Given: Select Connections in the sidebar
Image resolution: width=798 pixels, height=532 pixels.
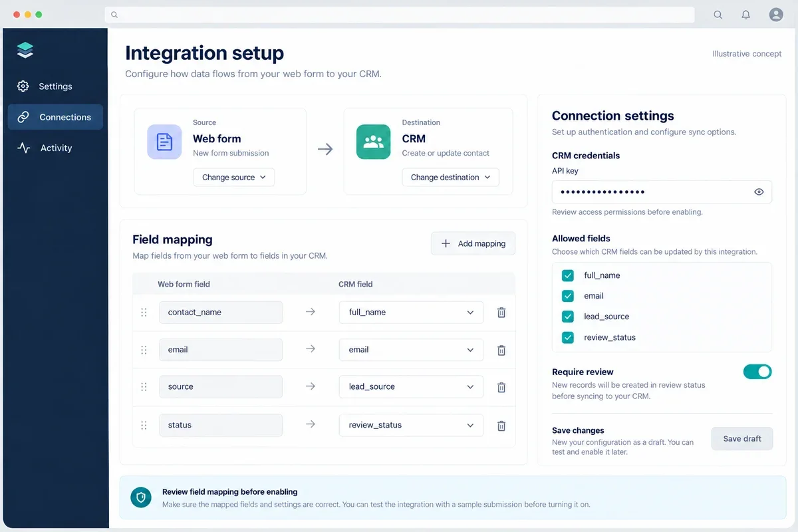Looking at the screenshot, I should click(55, 117).
